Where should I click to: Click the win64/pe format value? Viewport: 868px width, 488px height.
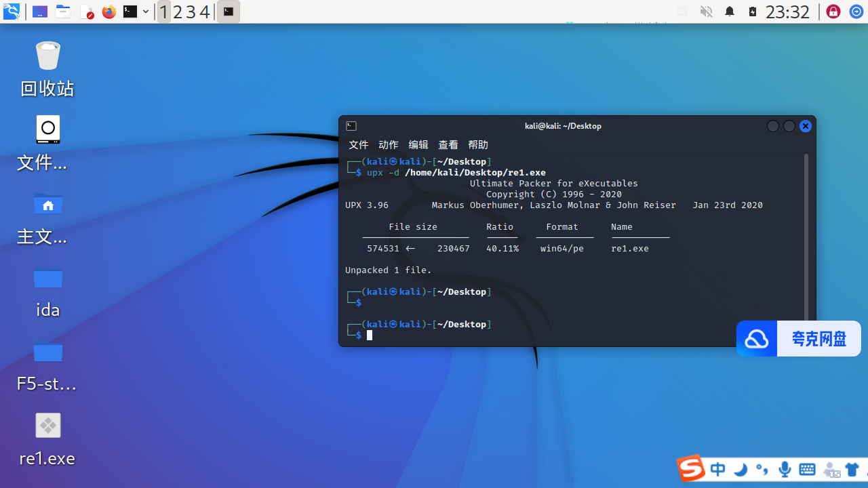coord(562,249)
